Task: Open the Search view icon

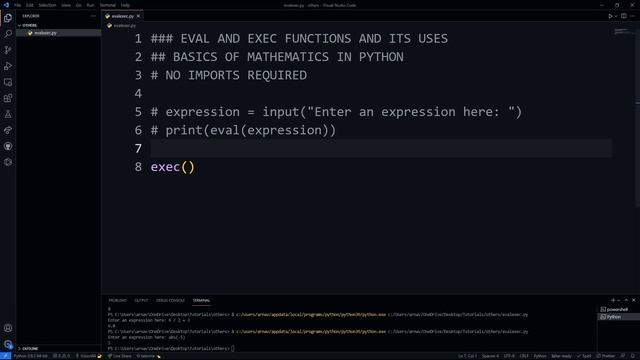Action: [x=8, y=34]
